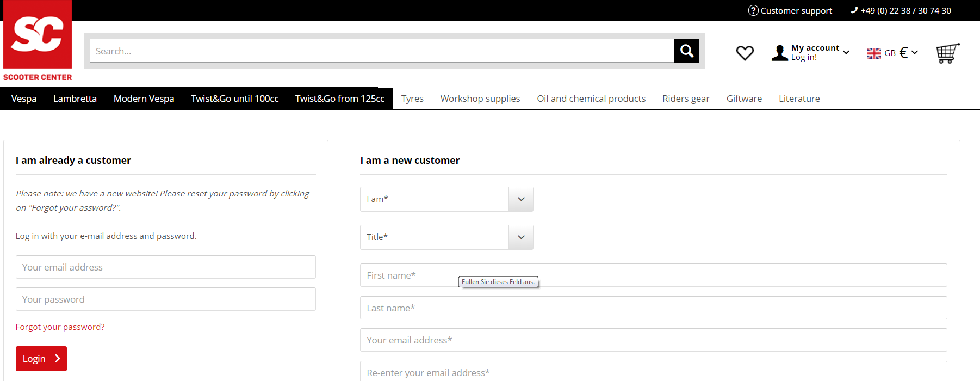Open Twist&Go until 100cc menu
The width and height of the screenshot is (980, 381).
coord(235,99)
